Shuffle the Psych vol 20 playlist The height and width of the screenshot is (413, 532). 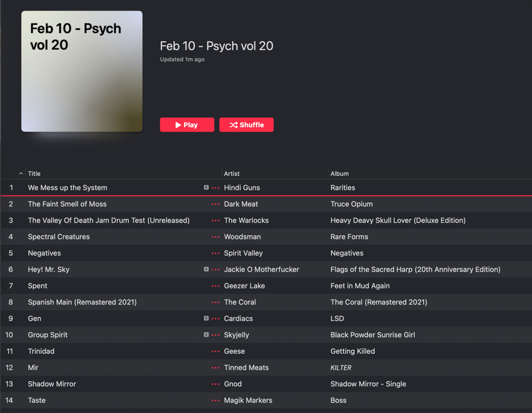pyautogui.click(x=247, y=125)
